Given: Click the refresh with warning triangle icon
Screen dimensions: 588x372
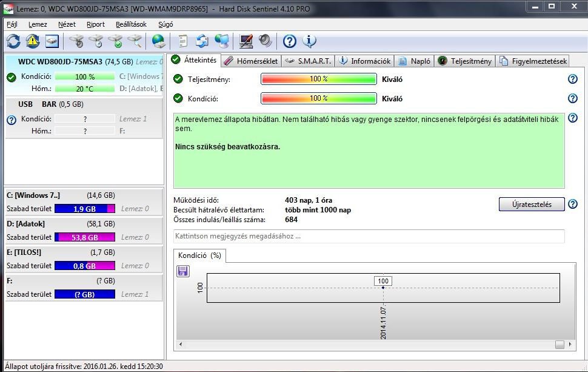Looking at the screenshot, I should 33,41.
